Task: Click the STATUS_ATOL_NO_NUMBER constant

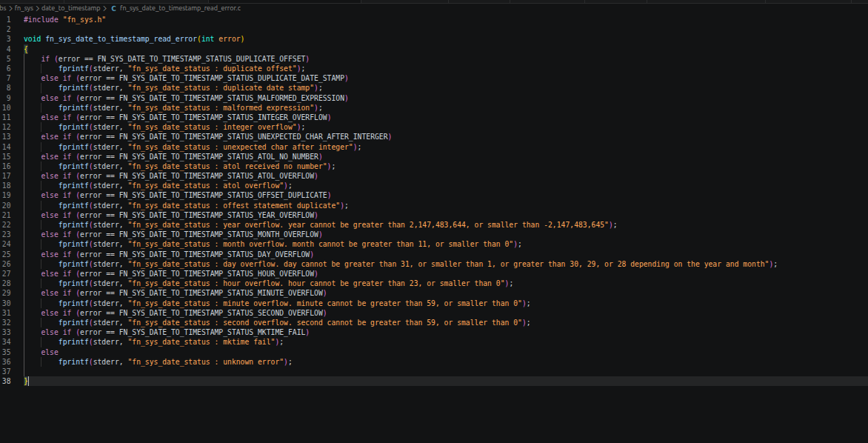Action: pyautogui.click(x=218, y=157)
